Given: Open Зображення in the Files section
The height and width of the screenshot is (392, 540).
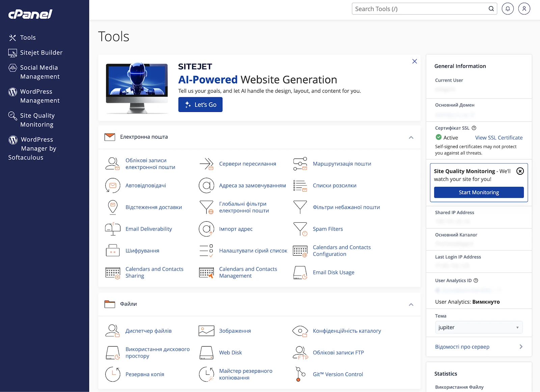Looking at the screenshot, I should pos(235,331).
